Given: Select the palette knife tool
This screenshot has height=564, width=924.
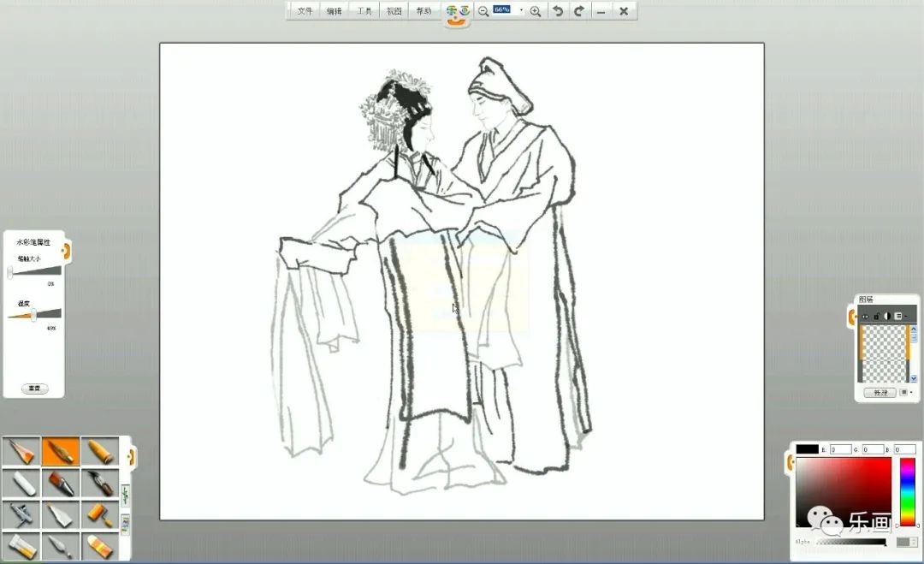Looking at the screenshot, I should point(61,545).
